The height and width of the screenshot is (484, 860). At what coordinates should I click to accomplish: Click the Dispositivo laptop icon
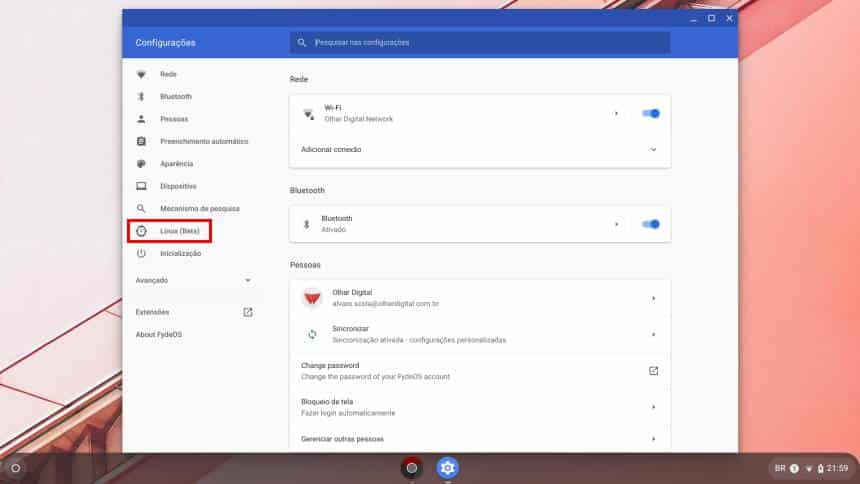click(141, 187)
